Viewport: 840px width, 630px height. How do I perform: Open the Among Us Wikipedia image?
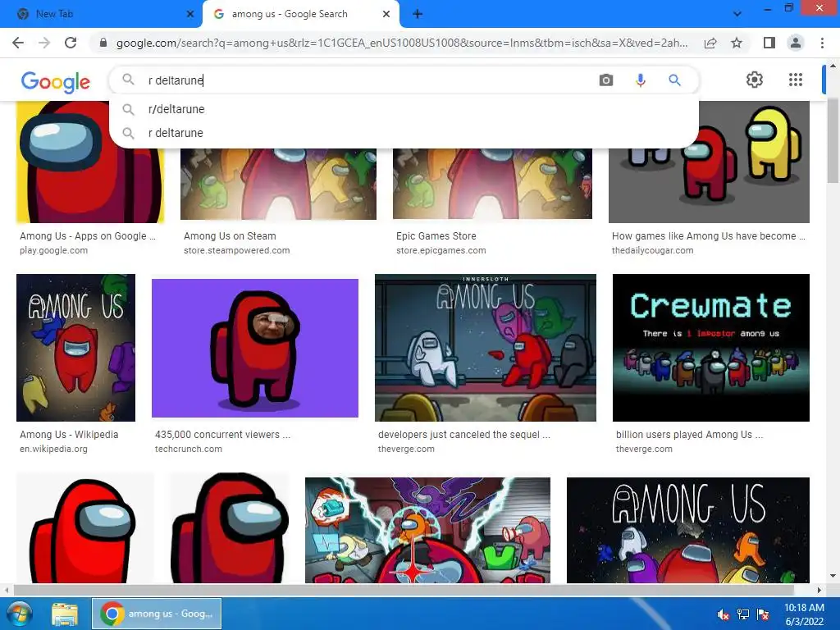75,348
